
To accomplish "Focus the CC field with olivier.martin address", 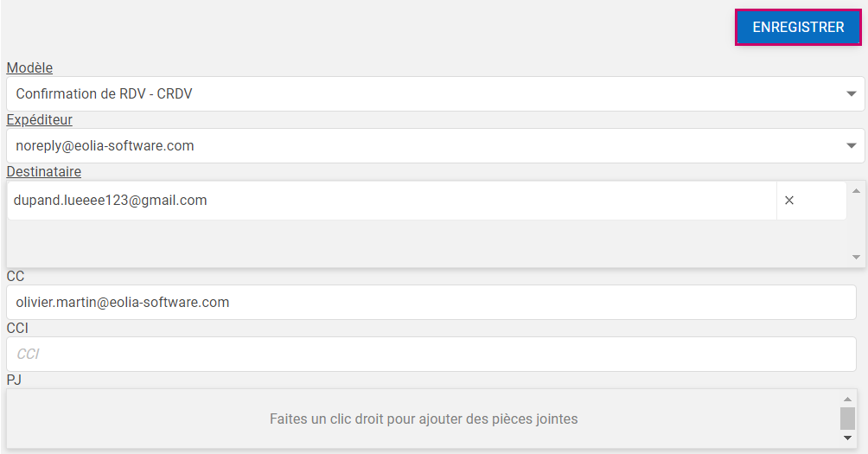I will point(431,303).
